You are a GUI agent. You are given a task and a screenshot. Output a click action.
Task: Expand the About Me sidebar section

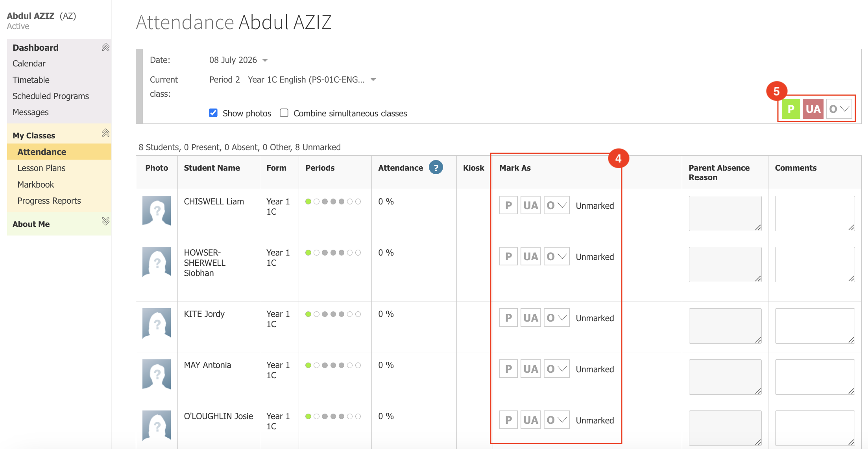point(105,221)
